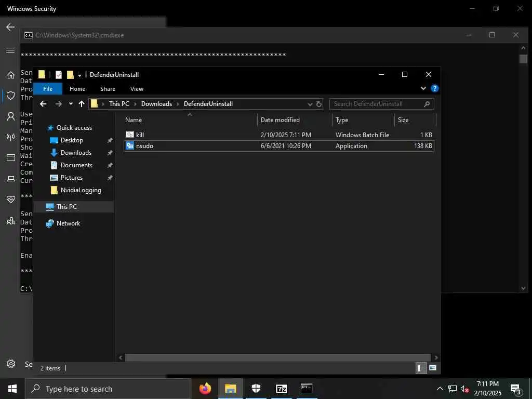Select Downloads in navigation pane
The width and height of the screenshot is (532, 399).
coord(76,153)
